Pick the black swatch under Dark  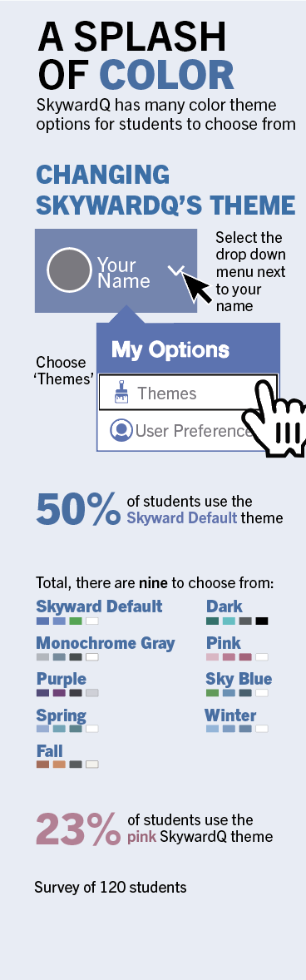[262, 621]
